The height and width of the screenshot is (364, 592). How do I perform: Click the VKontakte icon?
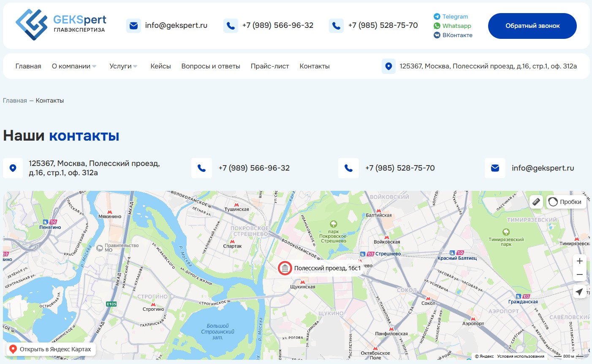437,35
